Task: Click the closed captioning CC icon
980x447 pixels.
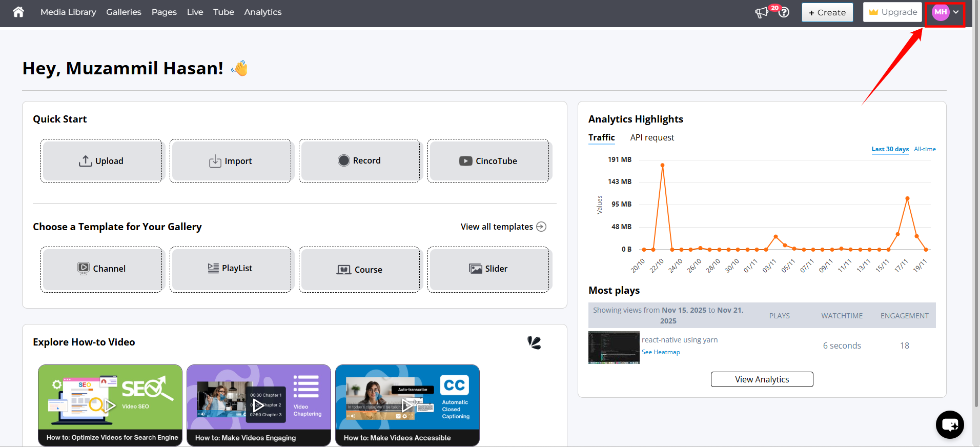Action: pyautogui.click(x=454, y=385)
